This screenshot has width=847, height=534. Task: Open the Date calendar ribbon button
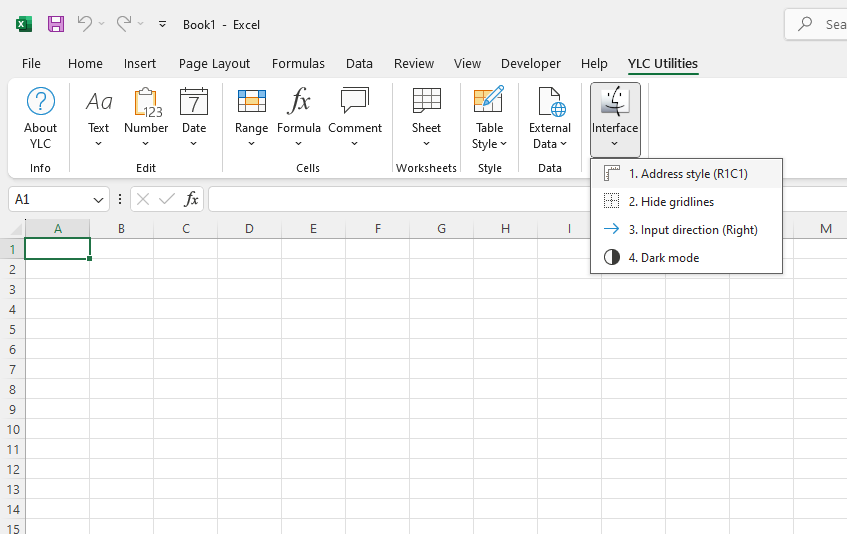(x=194, y=115)
